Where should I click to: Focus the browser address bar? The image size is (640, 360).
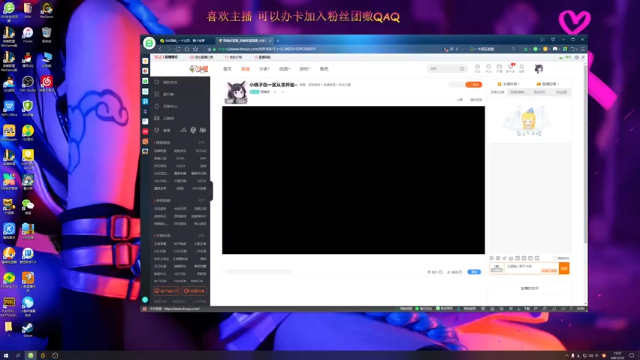pyautogui.click(x=327, y=49)
